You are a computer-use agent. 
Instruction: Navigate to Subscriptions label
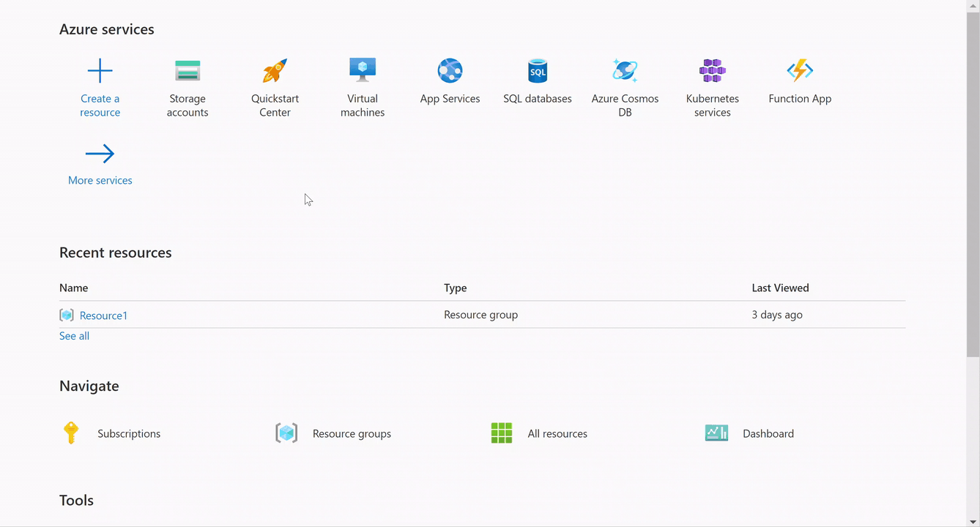pos(129,433)
